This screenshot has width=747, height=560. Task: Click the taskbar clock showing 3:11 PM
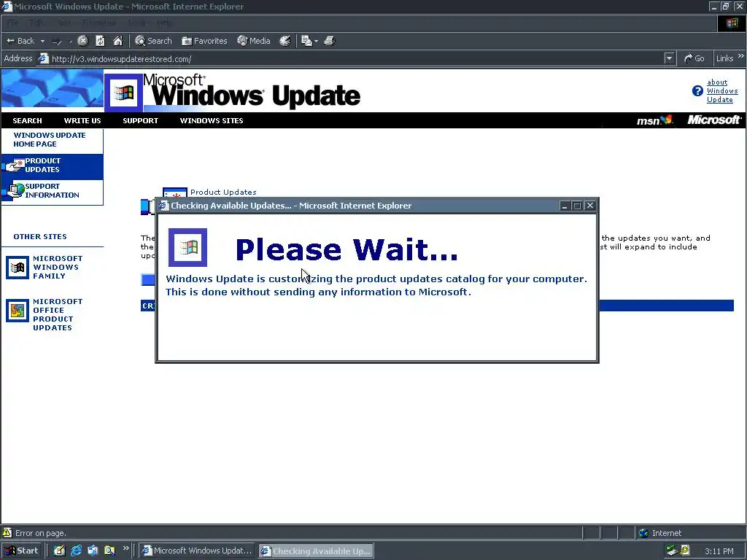(x=719, y=551)
